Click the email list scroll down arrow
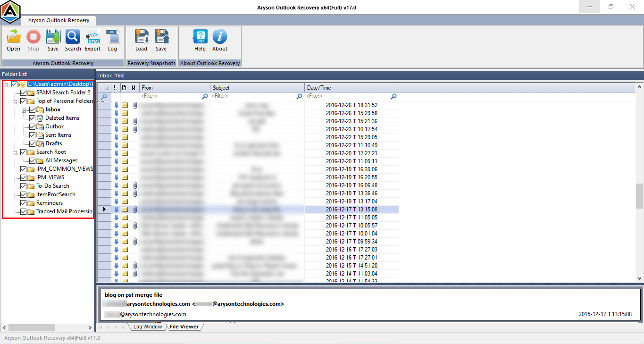The image size is (644, 344). [639, 278]
